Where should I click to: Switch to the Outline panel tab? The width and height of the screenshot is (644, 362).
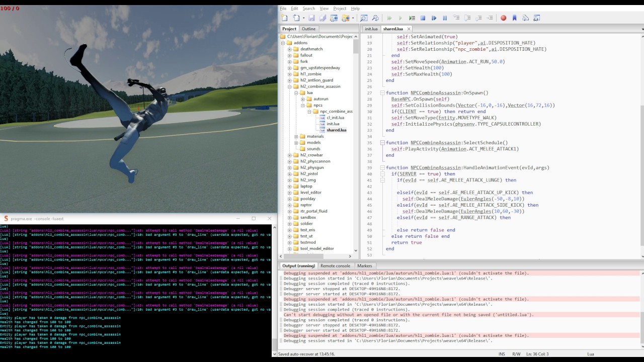click(308, 29)
